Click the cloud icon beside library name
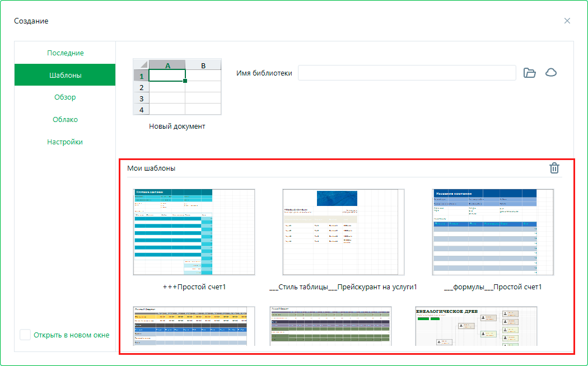The image size is (588, 366). [x=551, y=73]
